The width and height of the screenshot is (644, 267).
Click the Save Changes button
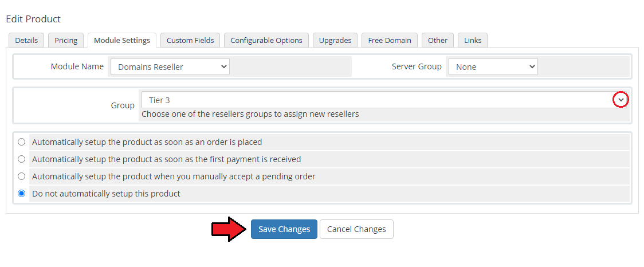click(x=284, y=229)
